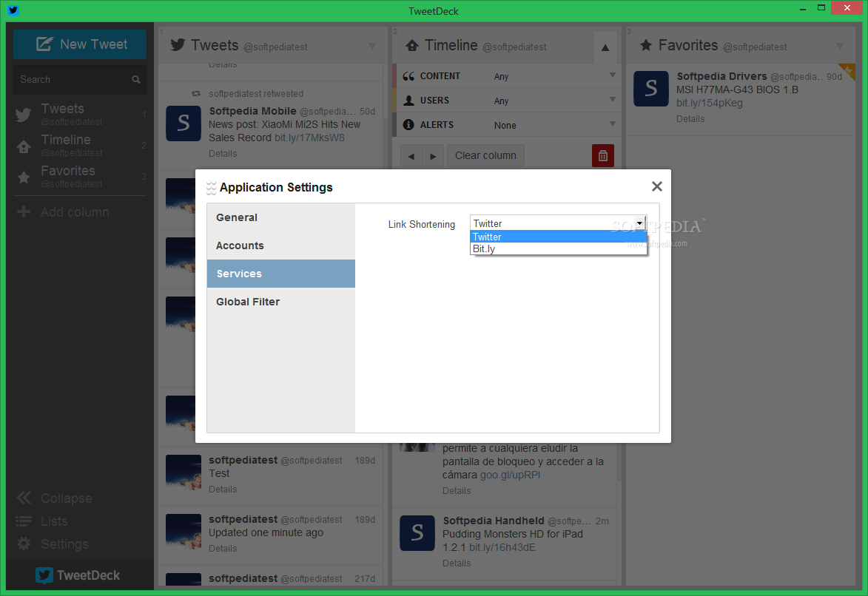
Task: Open the bit.ly/17MksW8 link
Action: [309, 138]
